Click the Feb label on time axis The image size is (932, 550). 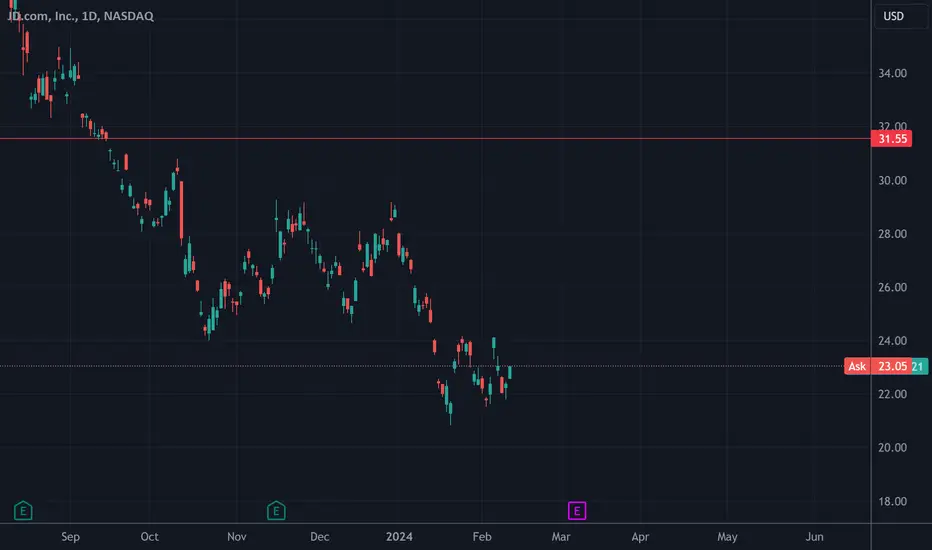pos(481,536)
